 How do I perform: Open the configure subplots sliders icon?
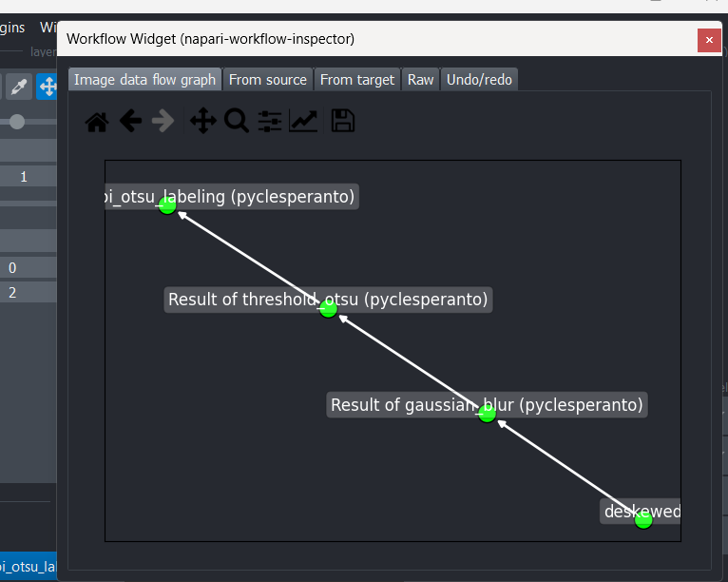270,121
